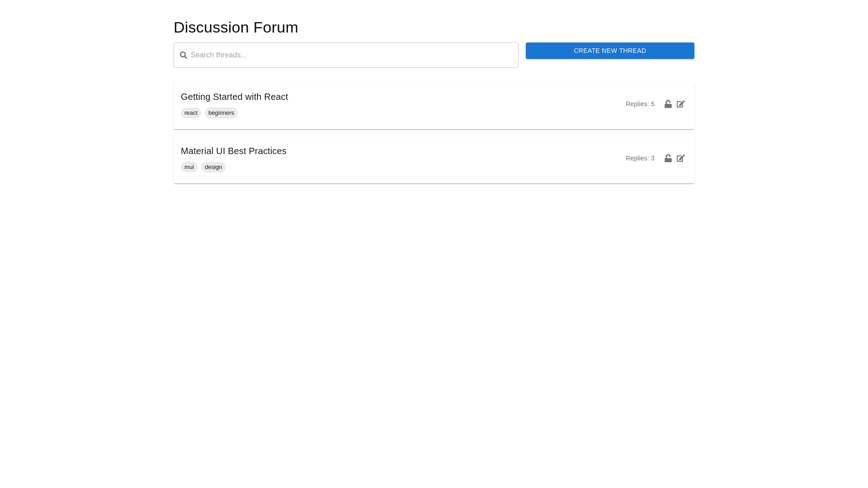Click inside the search threads field
Screen dimensions: 868x488
[x=353, y=55]
